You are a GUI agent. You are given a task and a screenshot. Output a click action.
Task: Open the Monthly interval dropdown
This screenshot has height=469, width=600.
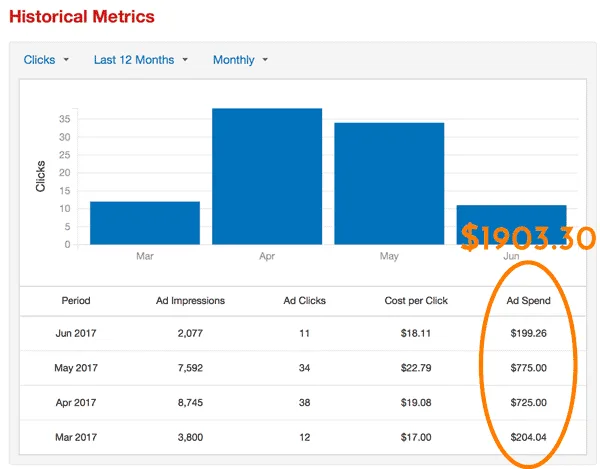click(x=240, y=60)
